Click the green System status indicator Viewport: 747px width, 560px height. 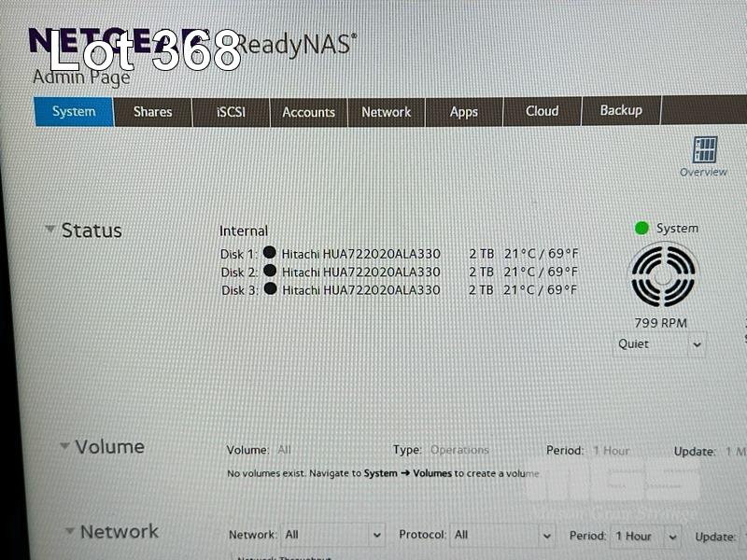click(x=641, y=228)
